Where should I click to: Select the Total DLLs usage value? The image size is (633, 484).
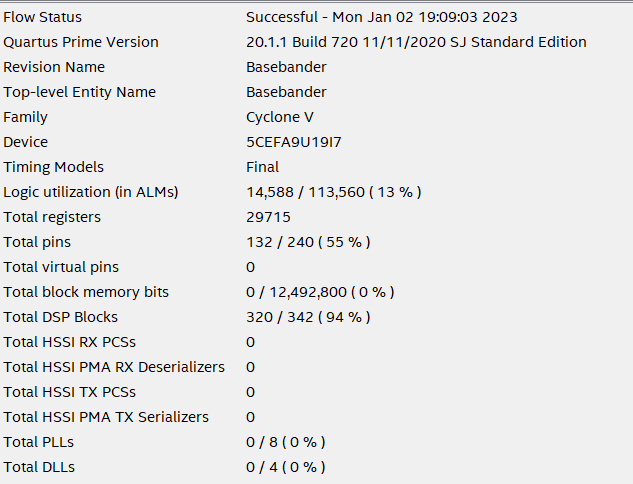point(286,467)
